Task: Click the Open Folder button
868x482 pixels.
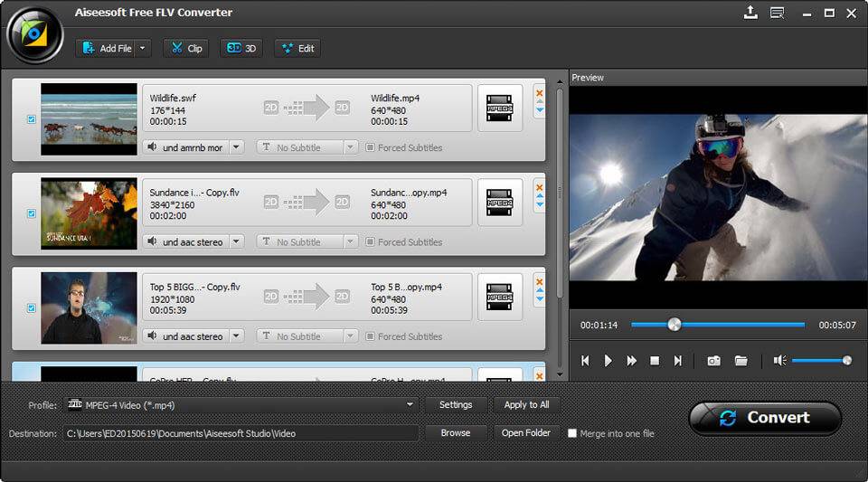Action: (x=526, y=433)
